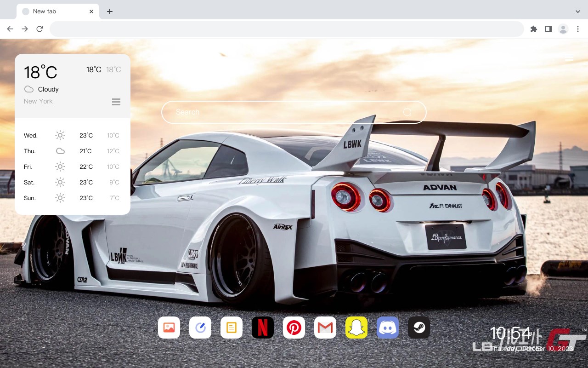
Task: Click the browser forward arrow
Action: pyautogui.click(x=25, y=29)
